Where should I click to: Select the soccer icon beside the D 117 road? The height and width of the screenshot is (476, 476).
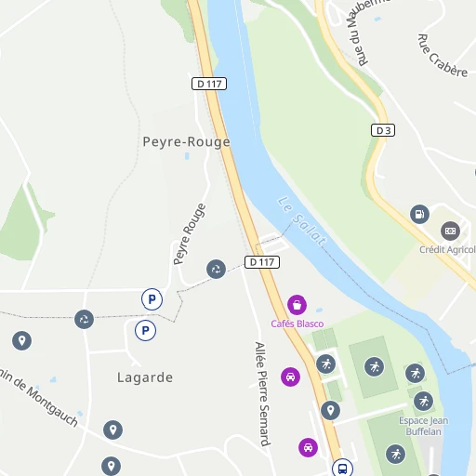325,364
